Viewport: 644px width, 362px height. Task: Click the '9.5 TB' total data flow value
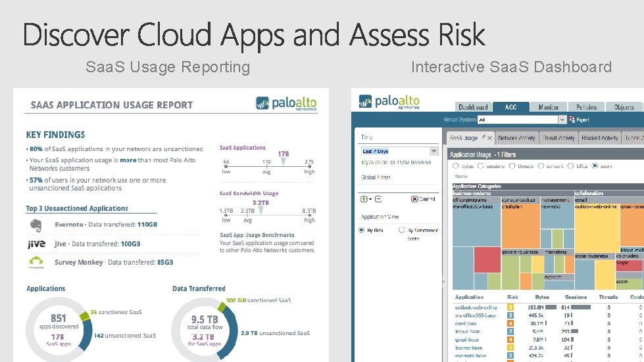pos(205,319)
